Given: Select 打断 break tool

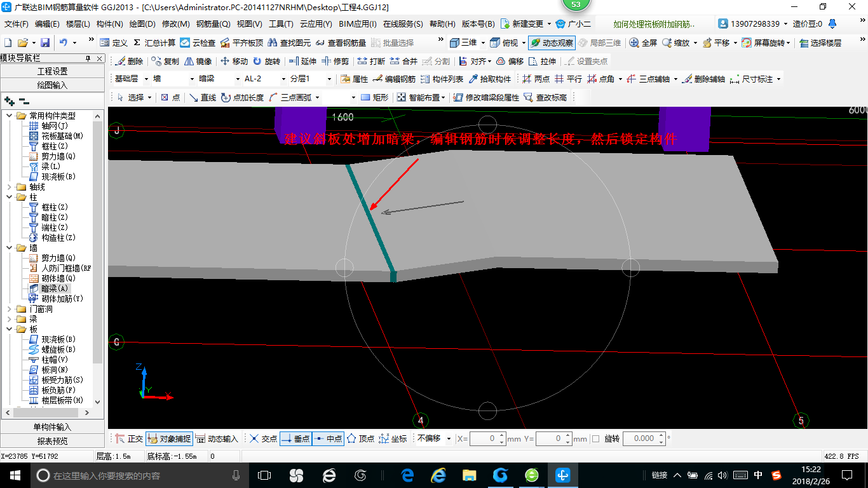Looking at the screenshot, I should tap(371, 61).
